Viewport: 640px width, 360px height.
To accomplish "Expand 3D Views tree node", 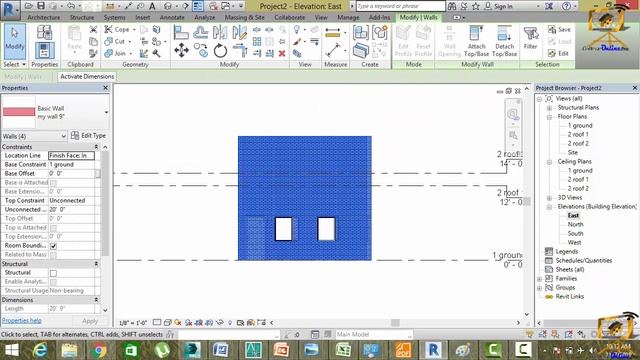I will [549, 198].
